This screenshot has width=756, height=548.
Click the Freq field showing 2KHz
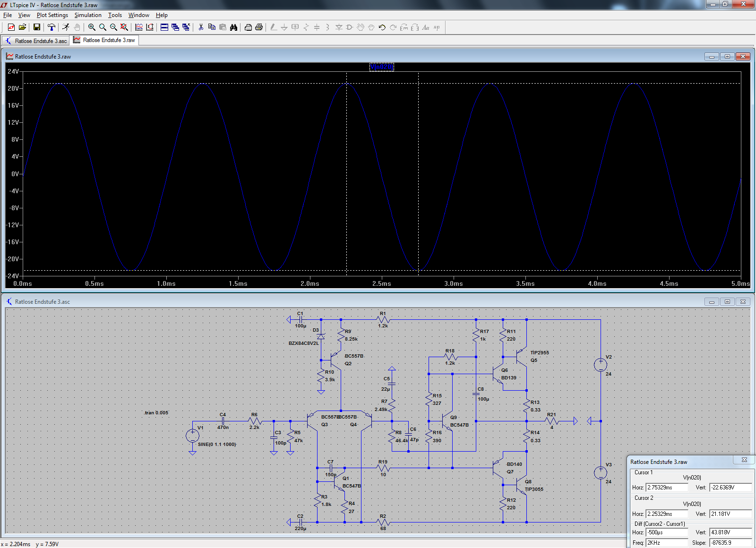(667, 543)
